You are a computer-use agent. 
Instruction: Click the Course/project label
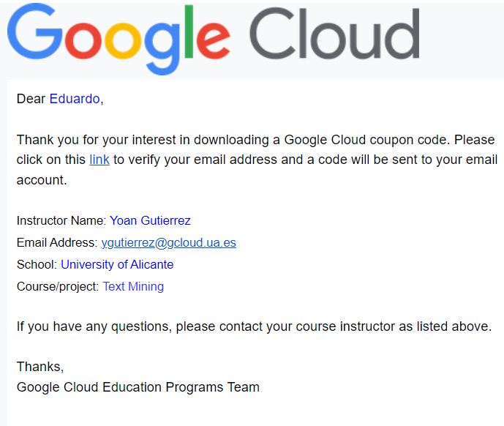coord(58,286)
